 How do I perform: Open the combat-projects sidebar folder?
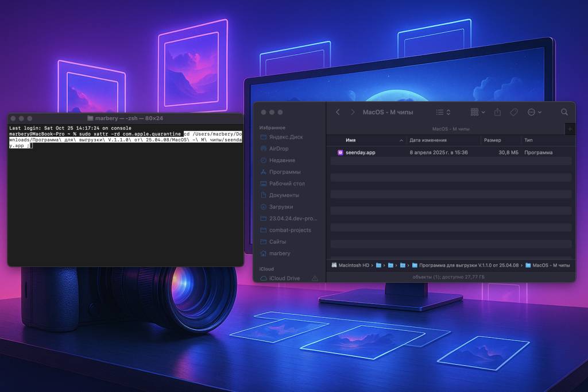pos(290,230)
